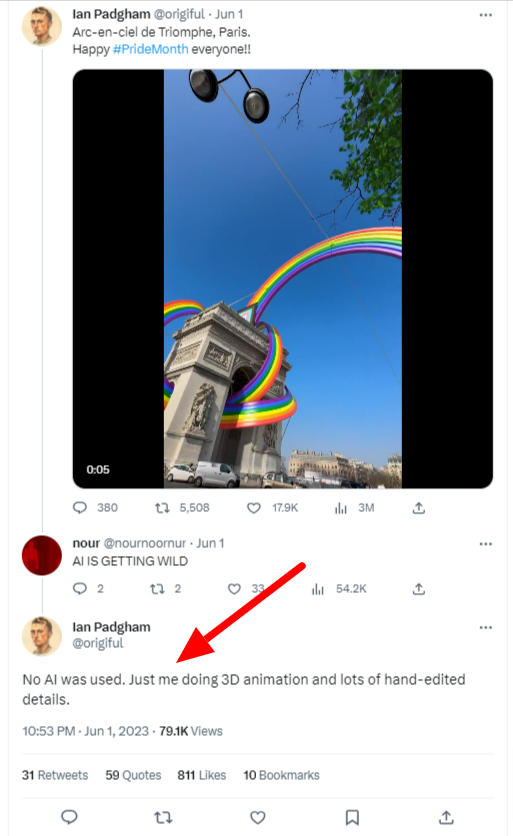Like nour's tweet

pos(235,589)
